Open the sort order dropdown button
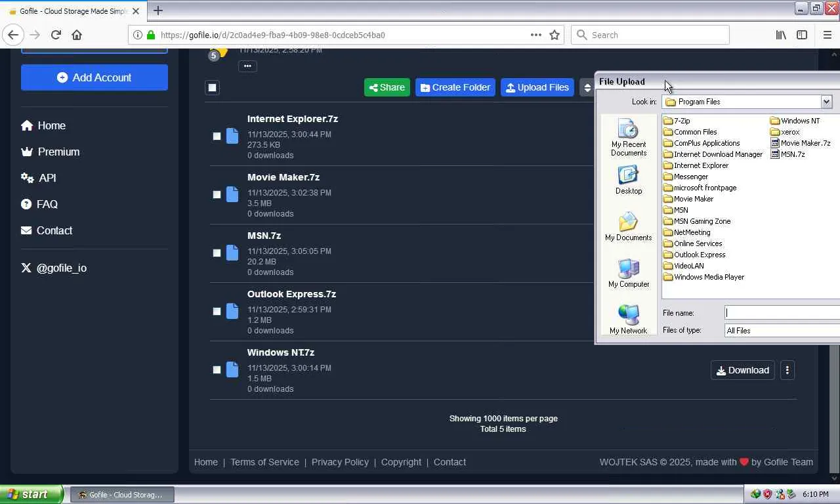The width and height of the screenshot is (840, 504). [x=587, y=87]
